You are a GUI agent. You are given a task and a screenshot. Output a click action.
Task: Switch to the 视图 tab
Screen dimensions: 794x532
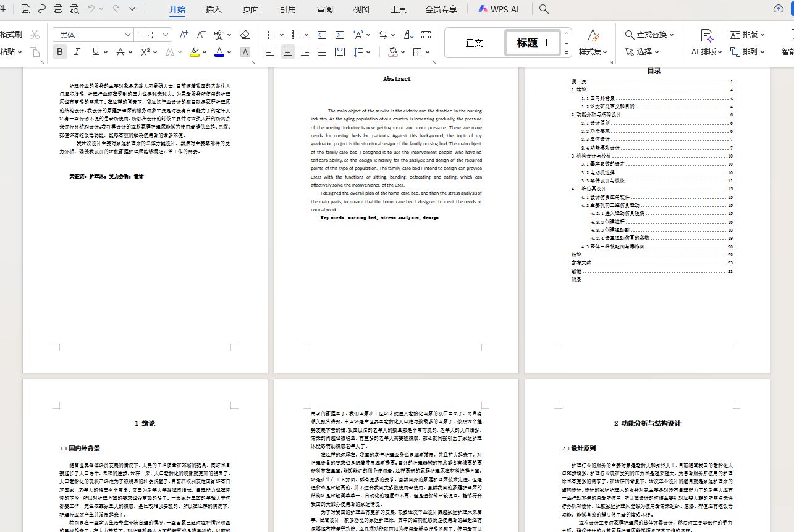(x=361, y=9)
